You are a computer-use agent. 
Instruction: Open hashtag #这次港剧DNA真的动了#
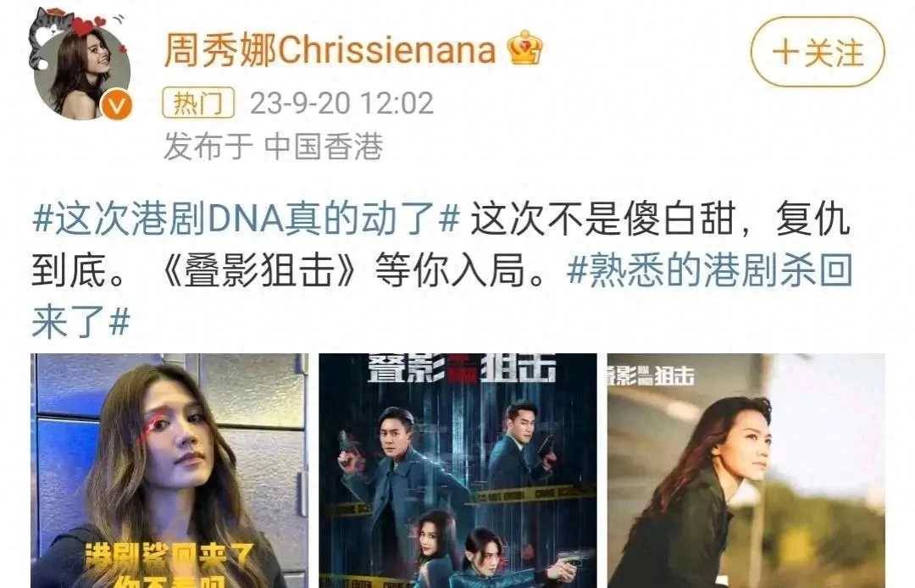(246, 220)
